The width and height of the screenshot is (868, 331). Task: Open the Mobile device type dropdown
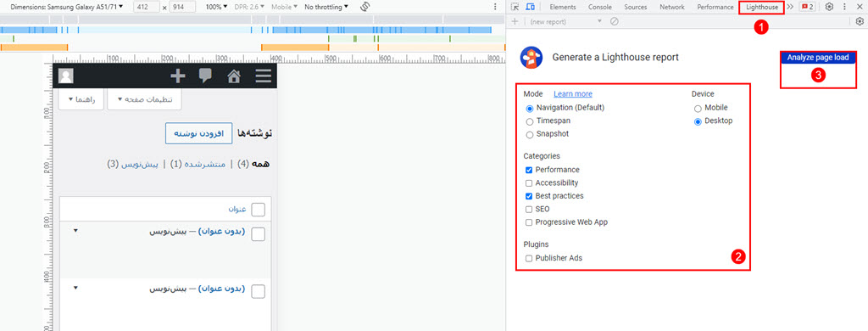[x=284, y=7]
